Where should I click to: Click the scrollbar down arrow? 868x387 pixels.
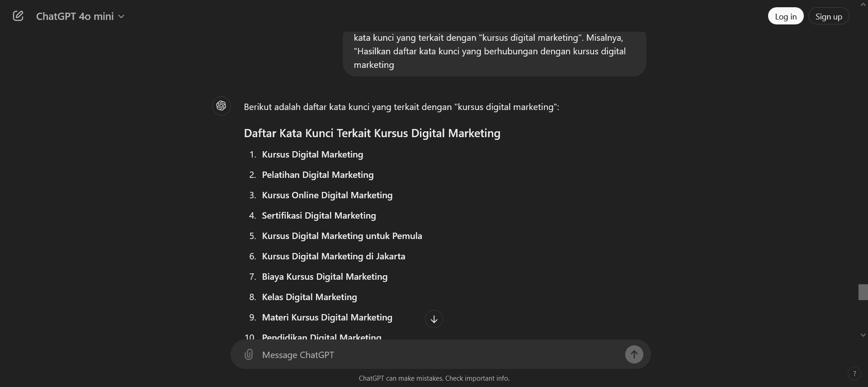[863, 335]
